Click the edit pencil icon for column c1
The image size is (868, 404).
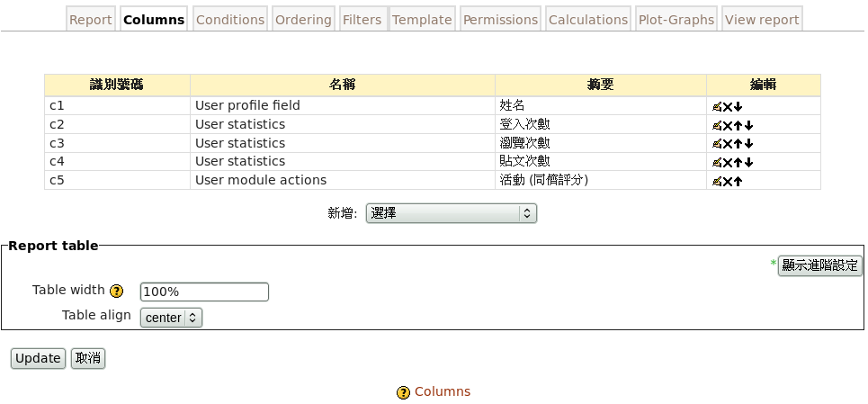[717, 106]
